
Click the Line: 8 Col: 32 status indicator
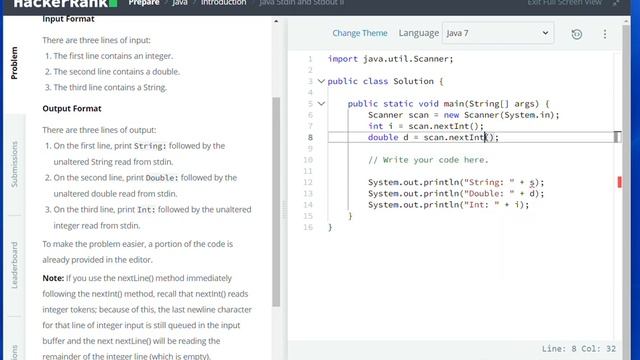click(x=578, y=349)
